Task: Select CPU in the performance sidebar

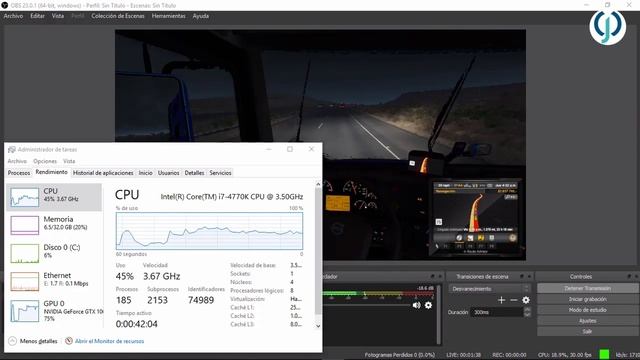Action: coord(54,197)
